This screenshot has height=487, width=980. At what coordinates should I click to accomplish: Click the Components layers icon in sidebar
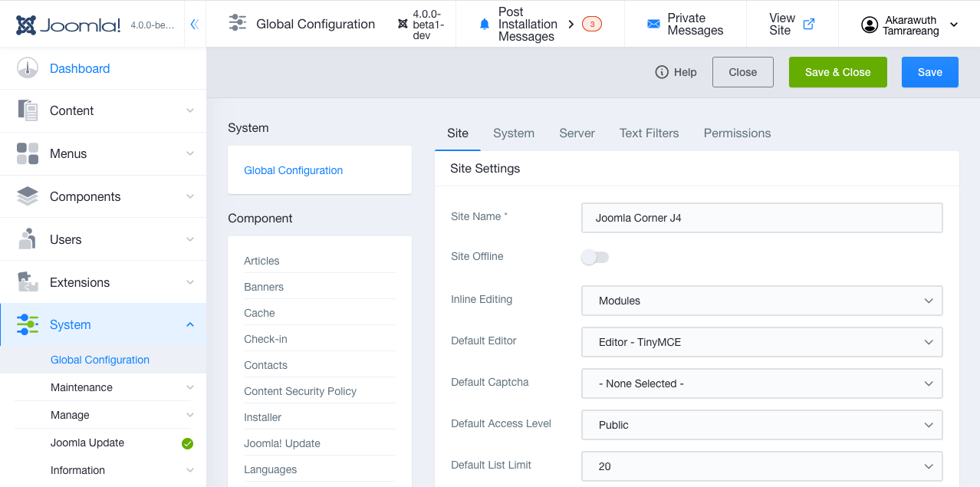pos(28,196)
